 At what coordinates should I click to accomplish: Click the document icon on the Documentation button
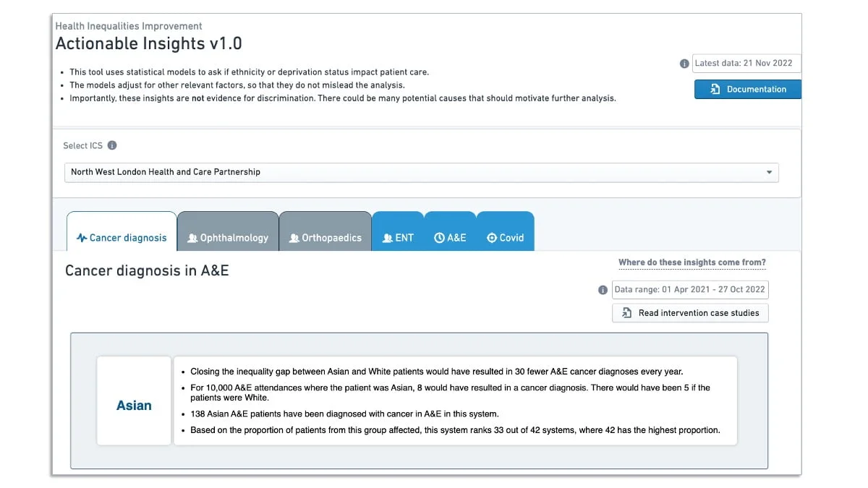(715, 90)
